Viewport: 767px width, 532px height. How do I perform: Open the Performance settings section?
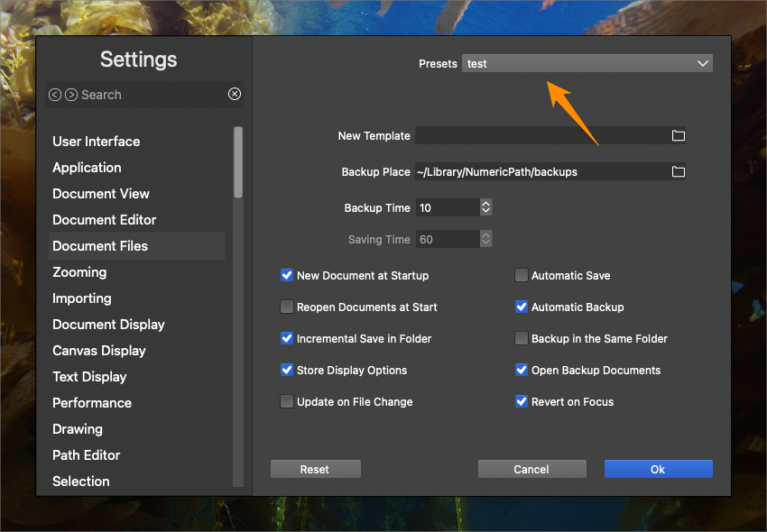click(x=92, y=403)
